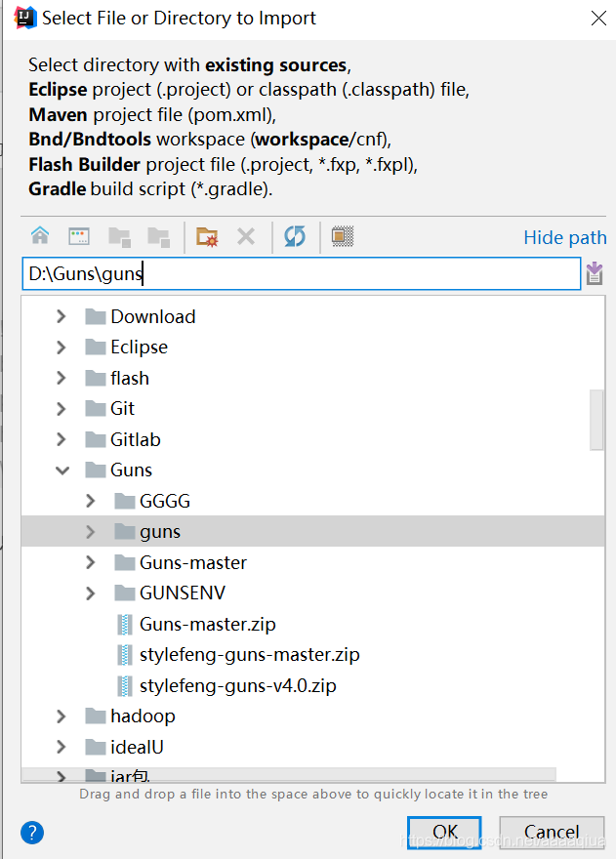
Task: Select the 'Guns-master' folder label
Action: [193, 562]
